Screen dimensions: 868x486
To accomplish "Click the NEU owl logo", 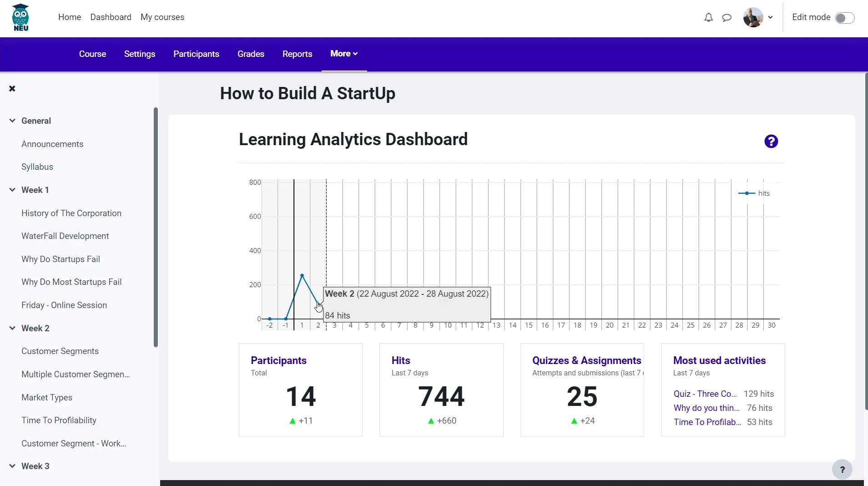I will click(21, 18).
